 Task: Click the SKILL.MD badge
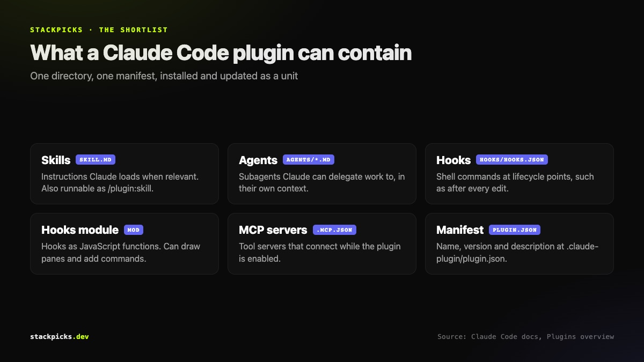click(x=96, y=160)
